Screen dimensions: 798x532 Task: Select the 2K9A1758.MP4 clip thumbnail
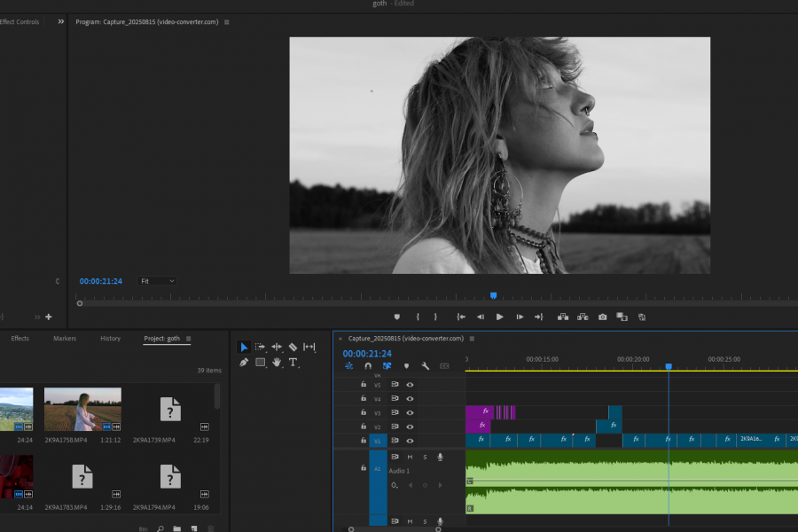(x=82, y=409)
